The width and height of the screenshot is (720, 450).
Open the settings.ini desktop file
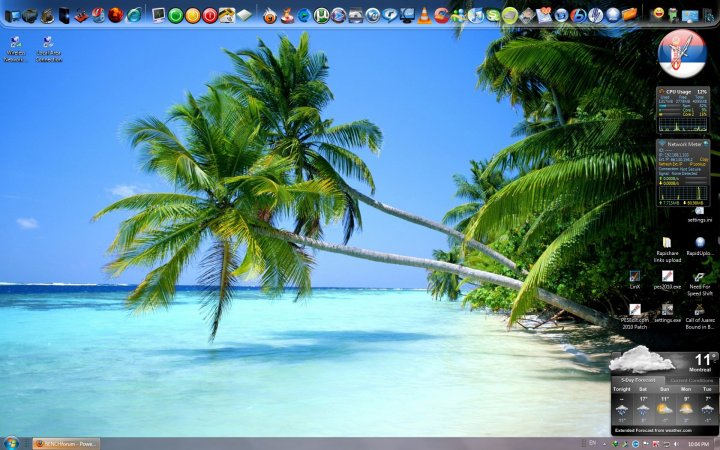699,215
